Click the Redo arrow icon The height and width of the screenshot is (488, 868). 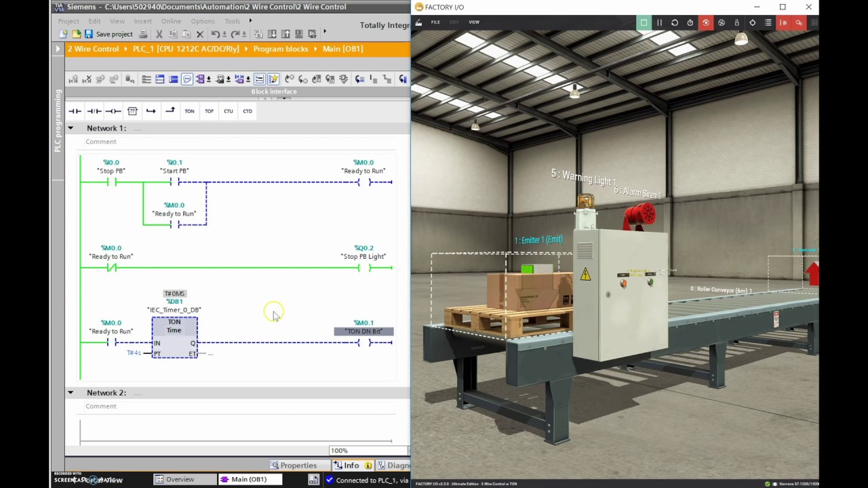coord(235,34)
